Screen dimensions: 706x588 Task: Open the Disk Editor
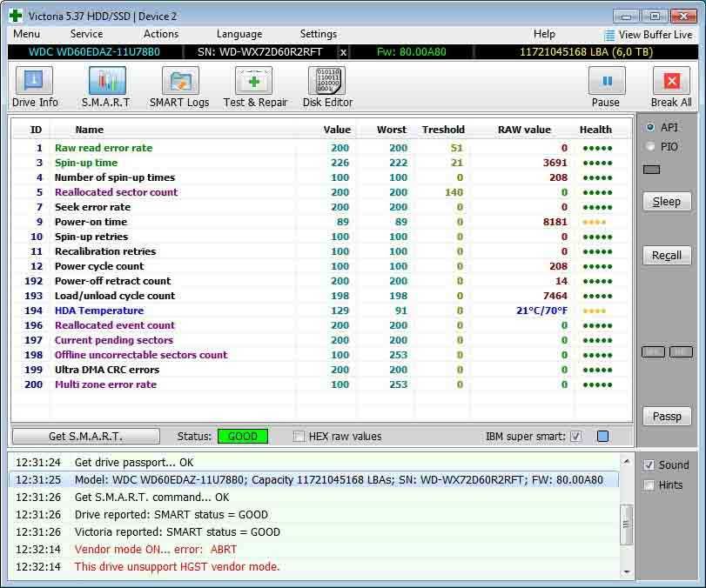click(328, 87)
